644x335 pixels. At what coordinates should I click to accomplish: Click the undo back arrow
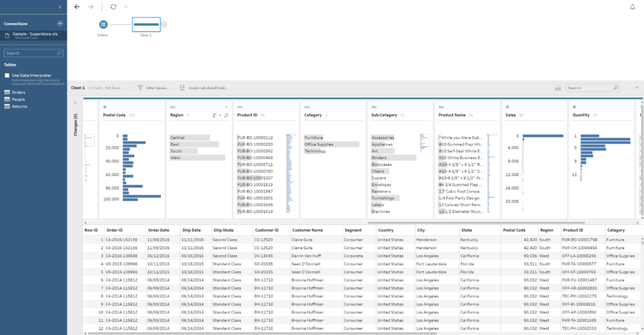(77, 6)
